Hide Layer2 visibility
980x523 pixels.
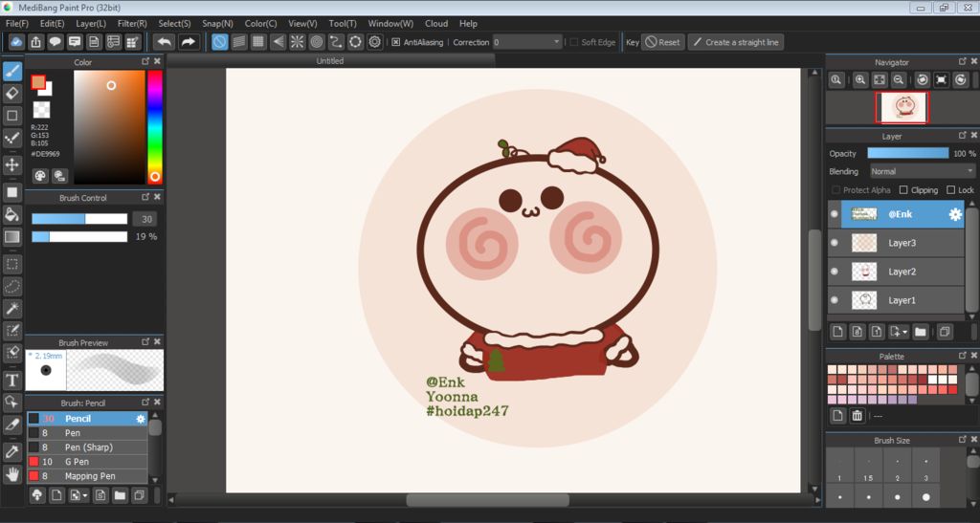tap(835, 272)
